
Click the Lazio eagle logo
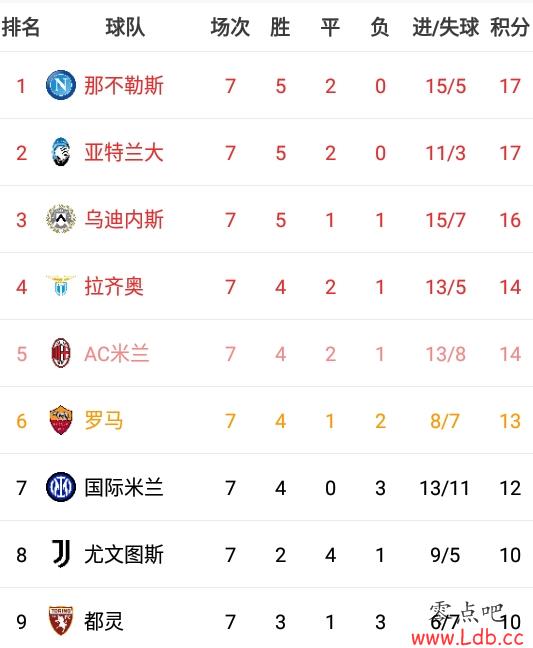(61, 286)
